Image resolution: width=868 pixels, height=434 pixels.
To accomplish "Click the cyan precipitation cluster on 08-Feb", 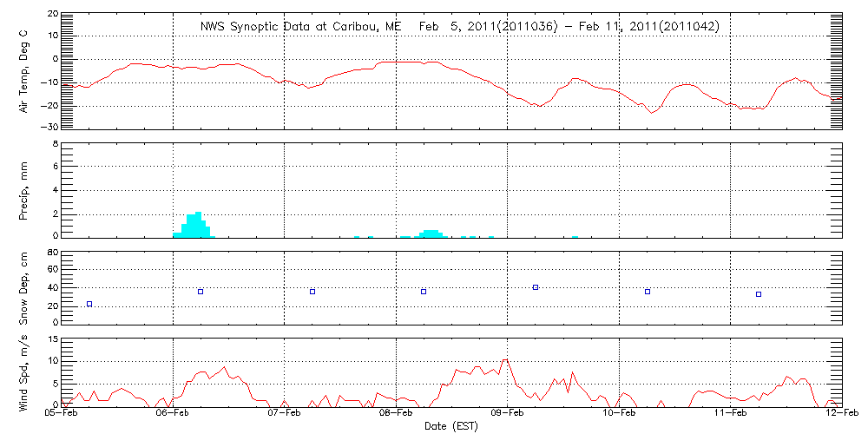I will [430, 233].
